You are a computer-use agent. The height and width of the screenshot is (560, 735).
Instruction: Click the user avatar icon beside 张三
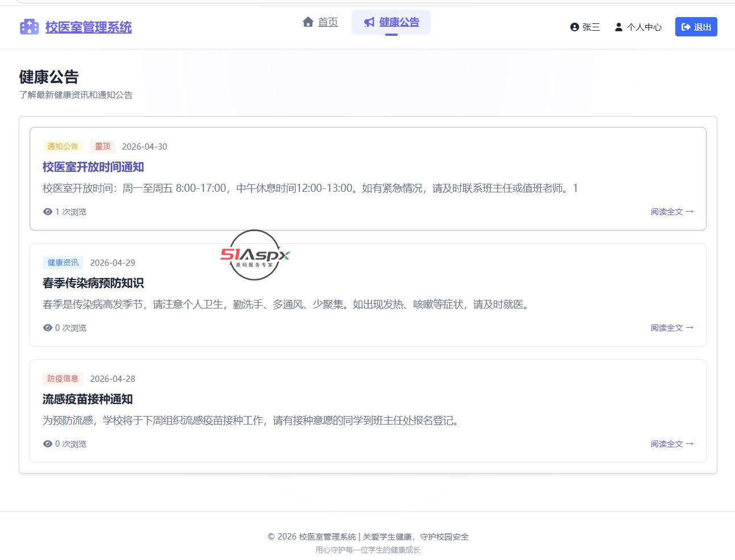pos(575,27)
